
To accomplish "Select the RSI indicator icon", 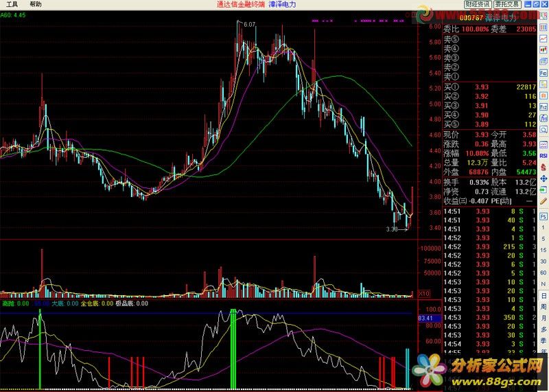I will 544,156.
